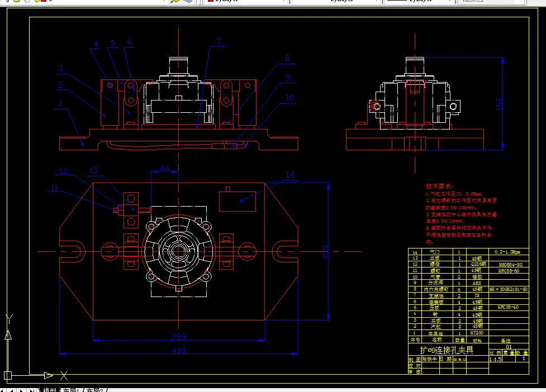Screen dimensions: 546x392
Task: Select the HT200 material cell
Action: [477, 333]
